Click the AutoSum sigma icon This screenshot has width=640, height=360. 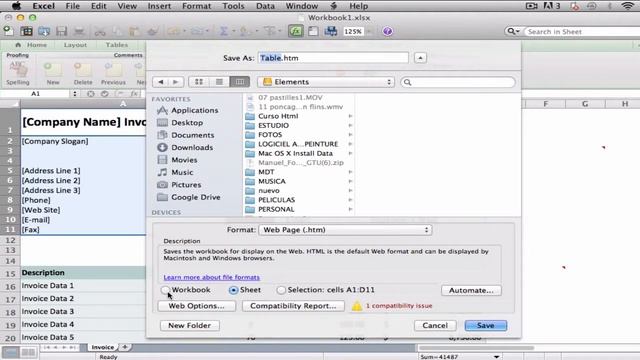224,31
